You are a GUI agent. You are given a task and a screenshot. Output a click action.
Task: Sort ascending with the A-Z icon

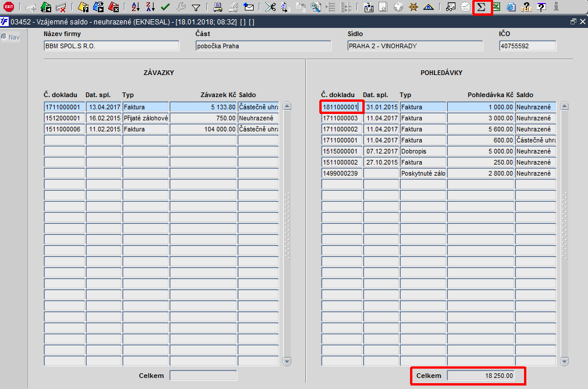click(136, 7)
